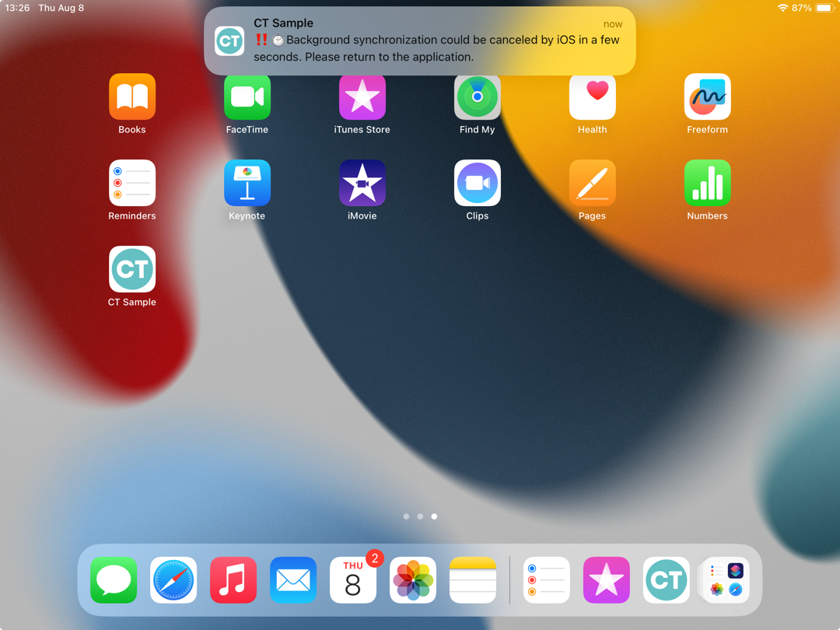Launch the Clips app
The width and height of the screenshot is (840, 630).
478,183
